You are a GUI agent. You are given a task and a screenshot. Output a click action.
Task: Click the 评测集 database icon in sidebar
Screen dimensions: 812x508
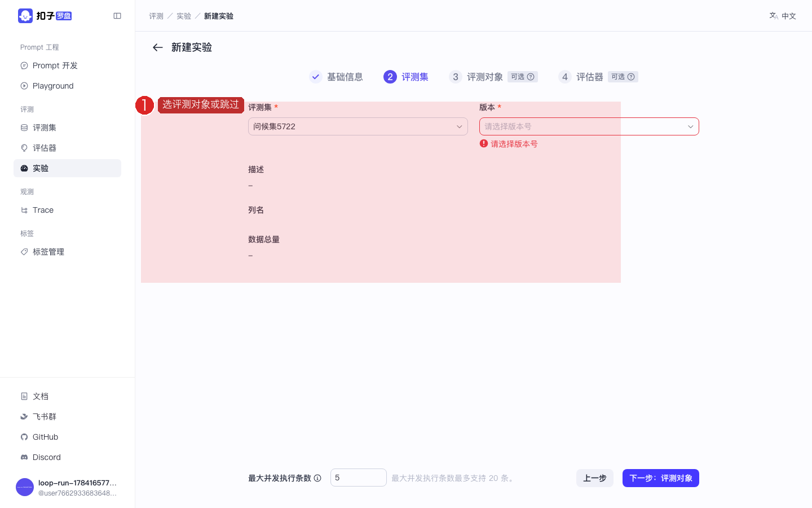(x=24, y=128)
